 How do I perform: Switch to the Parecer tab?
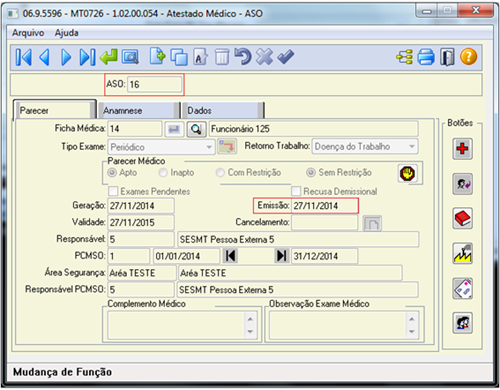tap(55, 110)
